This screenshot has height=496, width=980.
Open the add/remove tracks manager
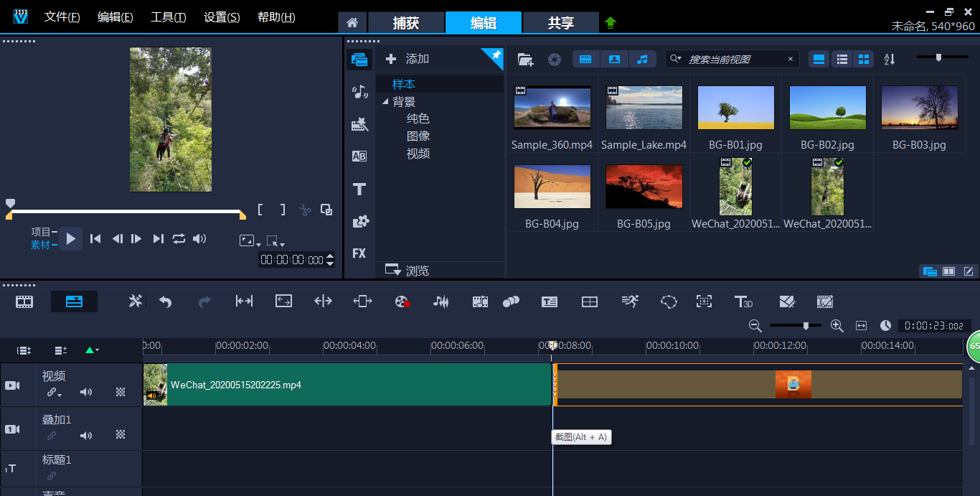[x=61, y=350]
